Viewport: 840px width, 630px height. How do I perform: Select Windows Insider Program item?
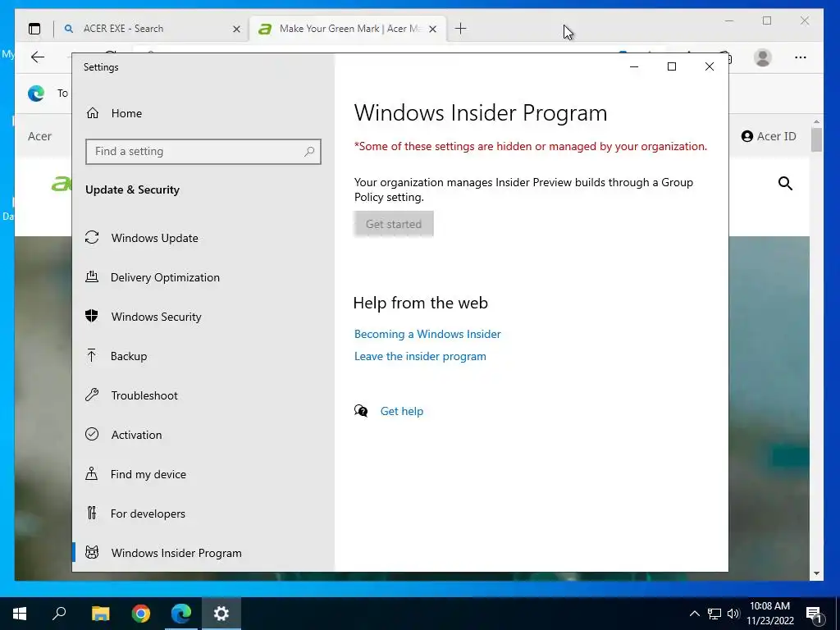pos(176,553)
